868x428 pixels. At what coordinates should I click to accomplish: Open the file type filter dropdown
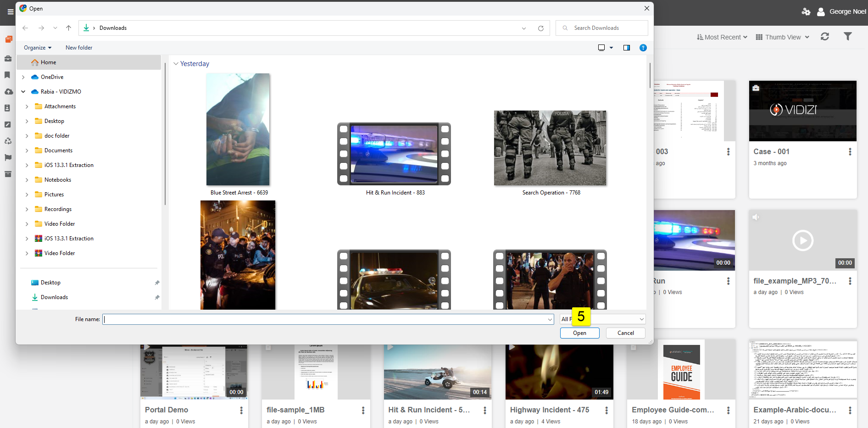603,319
